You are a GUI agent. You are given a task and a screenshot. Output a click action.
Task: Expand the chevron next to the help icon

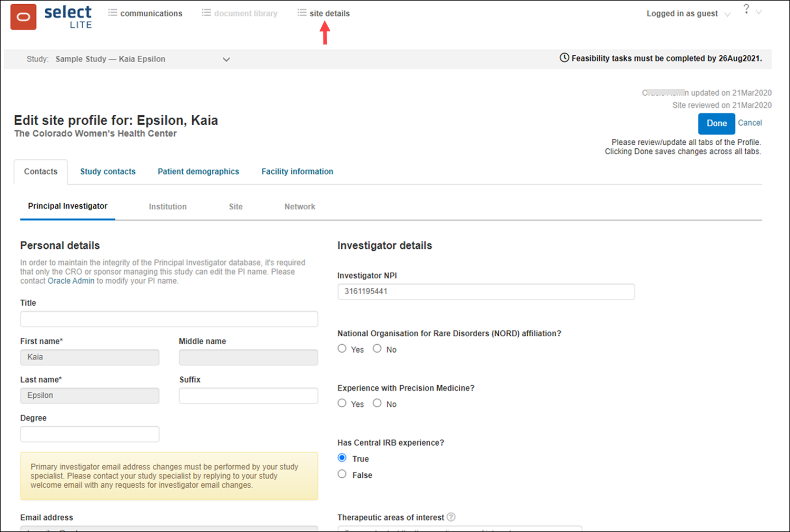pyautogui.click(x=758, y=11)
